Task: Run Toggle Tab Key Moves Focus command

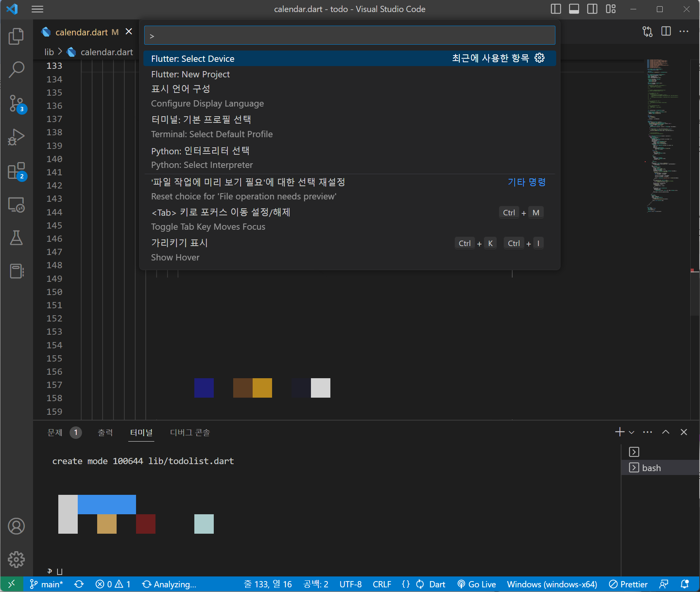Action: click(x=349, y=219)
